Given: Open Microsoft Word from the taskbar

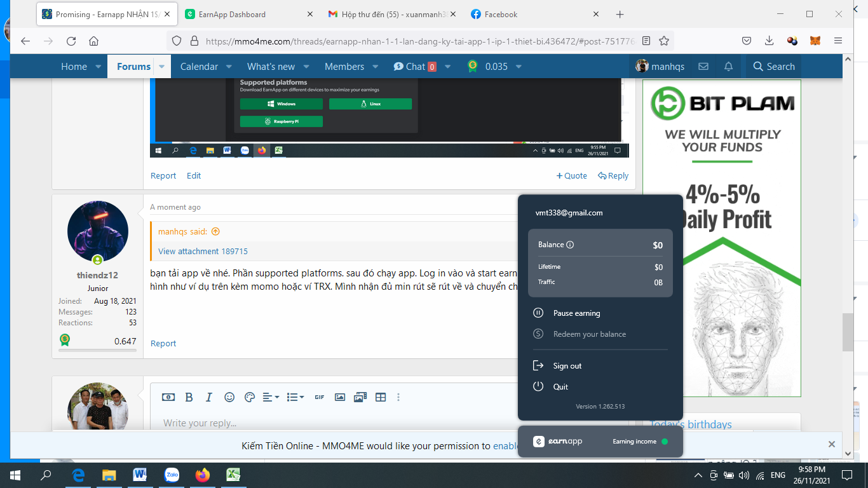Looking at the screenshot, I should pos(140,475).
